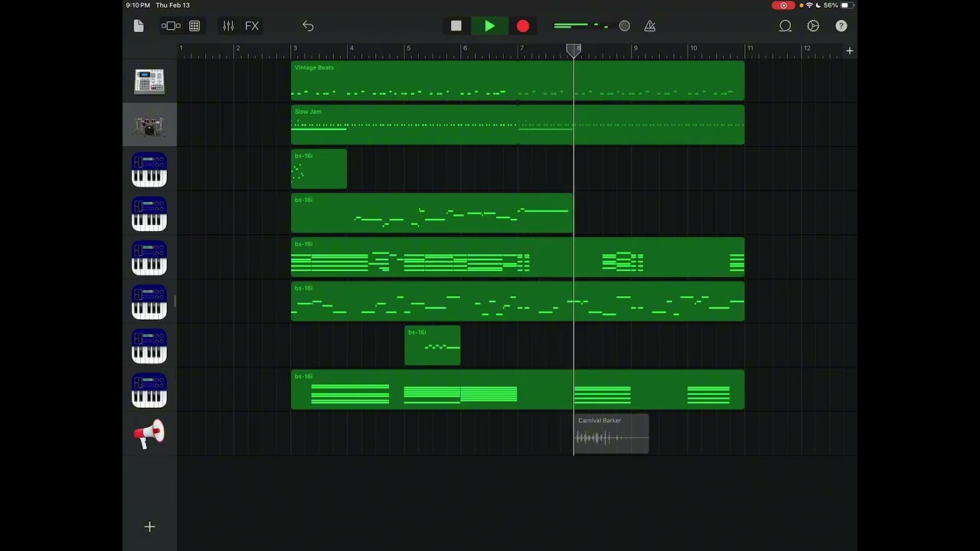This screenshot has height=551, width=980.
Task: Switch to Live Loops grid view
Action: (194, 26)
